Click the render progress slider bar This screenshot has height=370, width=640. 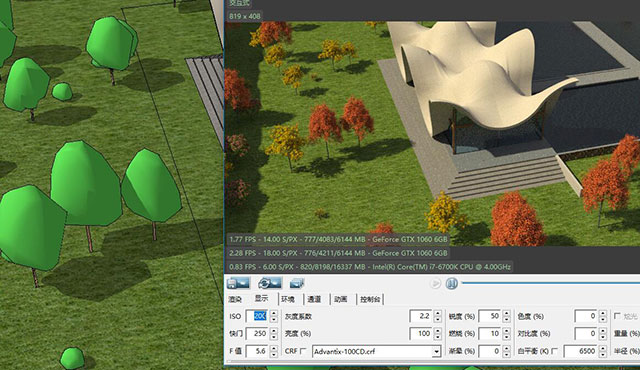(x=551, y=283)
